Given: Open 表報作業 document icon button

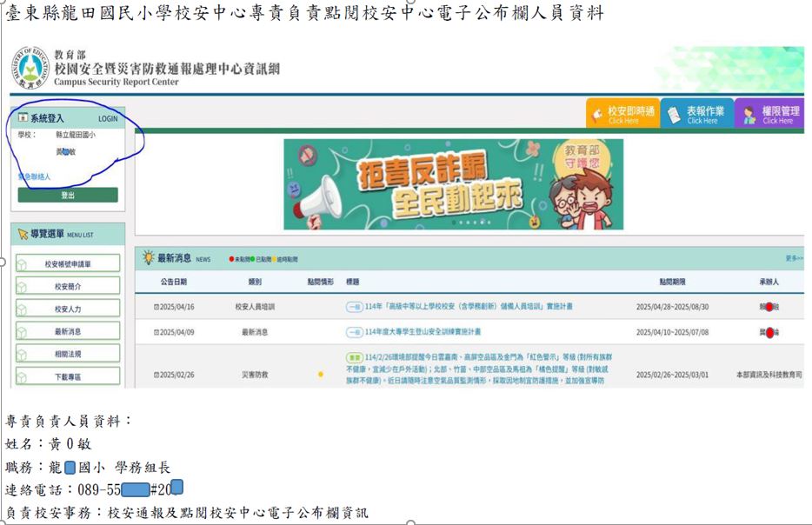Looking at the screenshot, I should [x=674, y=115].
